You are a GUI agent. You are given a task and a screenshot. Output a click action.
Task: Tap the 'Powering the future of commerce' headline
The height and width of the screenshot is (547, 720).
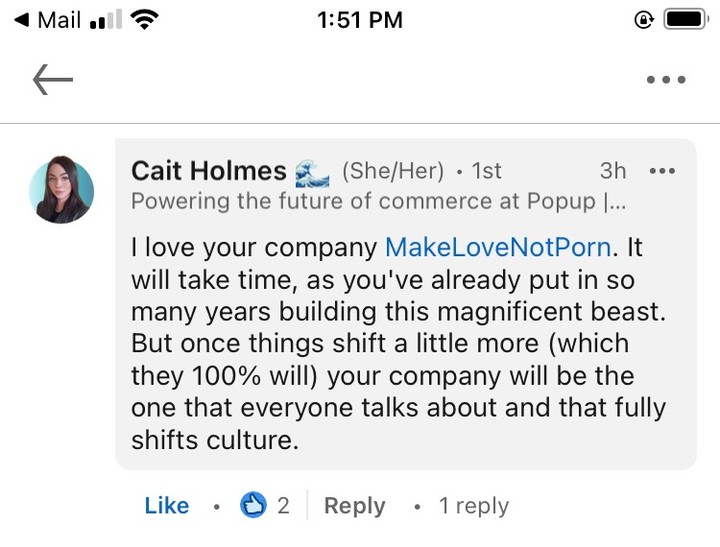(378, 201)
